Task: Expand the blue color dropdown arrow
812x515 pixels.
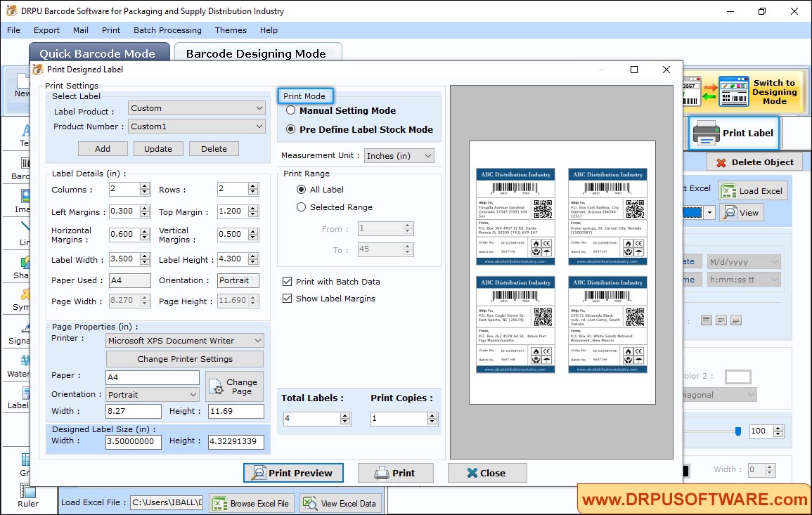Action: (709, 213)
